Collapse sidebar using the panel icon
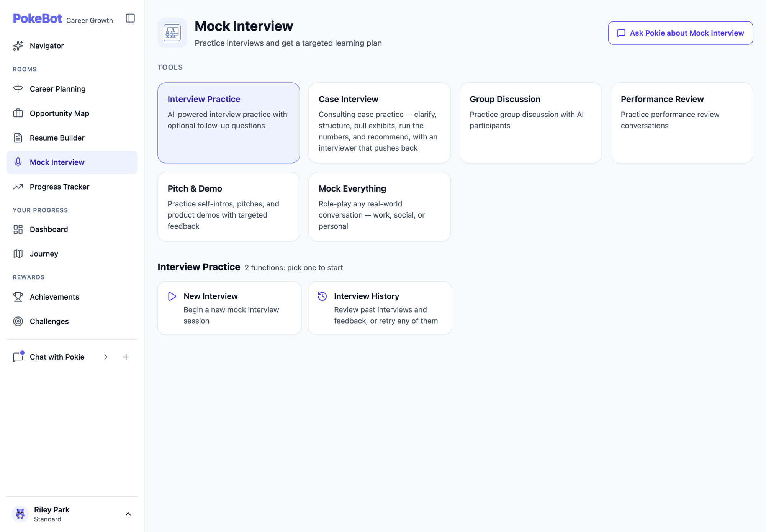766x532 pixels. pyautogui.click(x=130, y=18)
